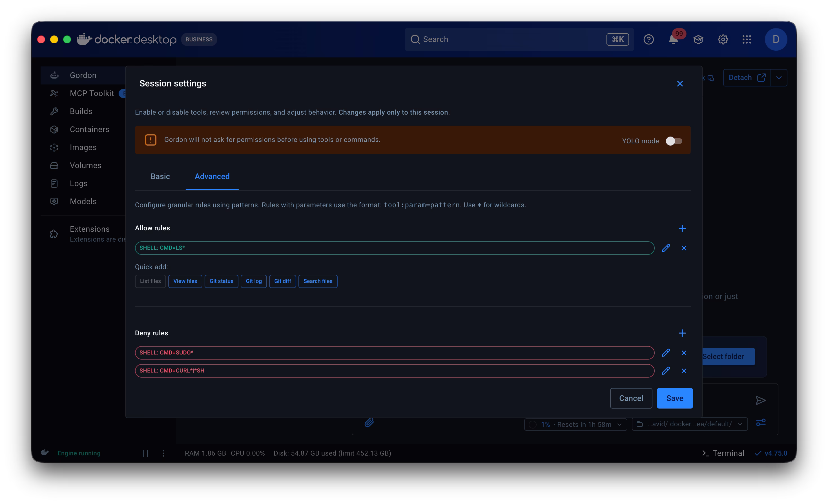Click the Detach button

click(x=747, y=77)
